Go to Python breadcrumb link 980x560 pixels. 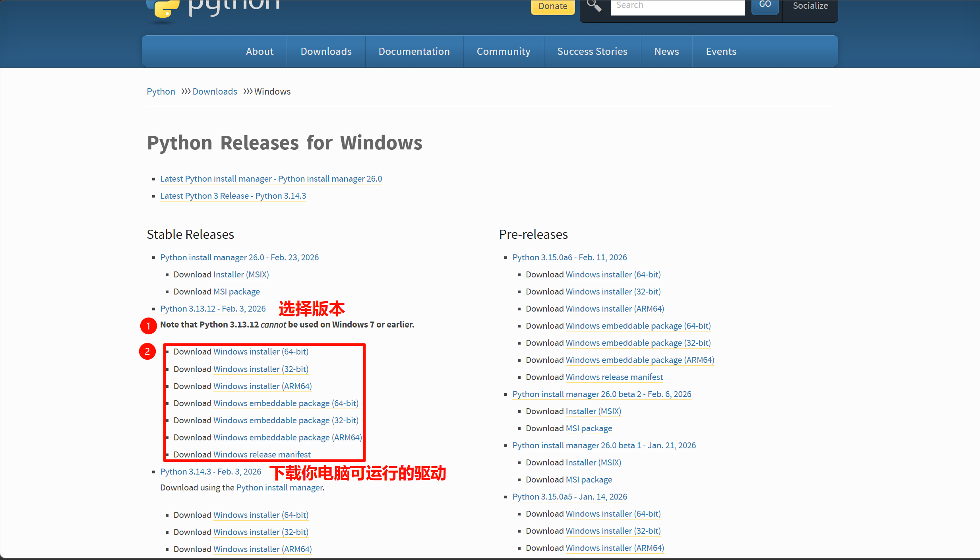pos(161,91)
